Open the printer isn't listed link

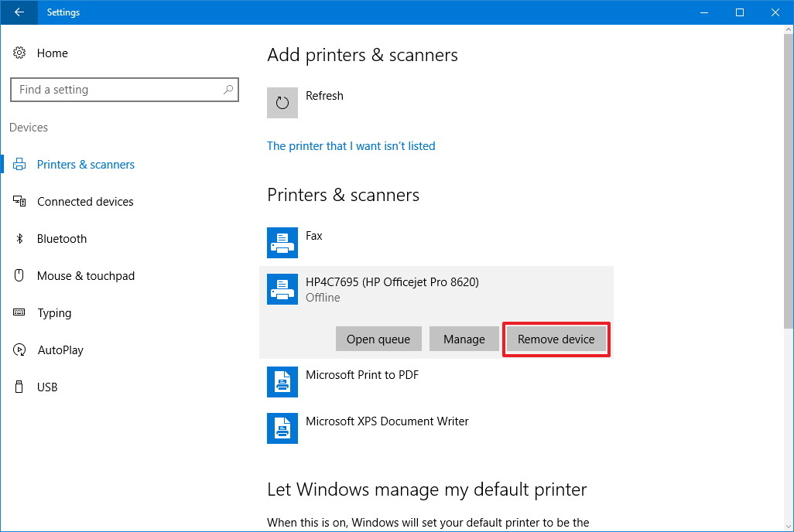[351, 145]
